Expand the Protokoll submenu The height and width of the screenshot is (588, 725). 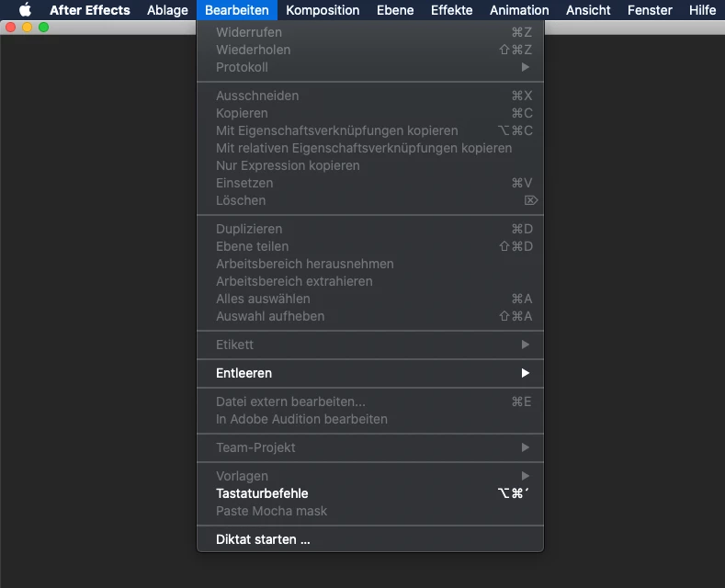coord(370,67)
